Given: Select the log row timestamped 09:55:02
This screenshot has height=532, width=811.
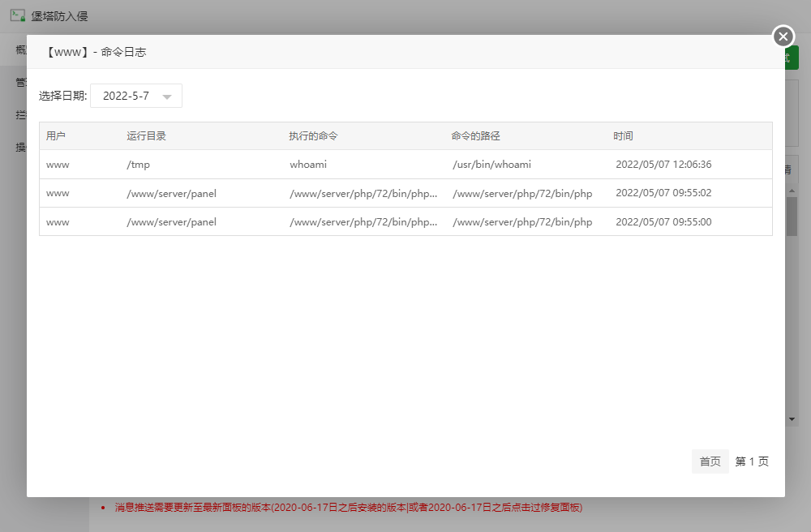Looking at the screenshot, I should [x=405, y=193].
